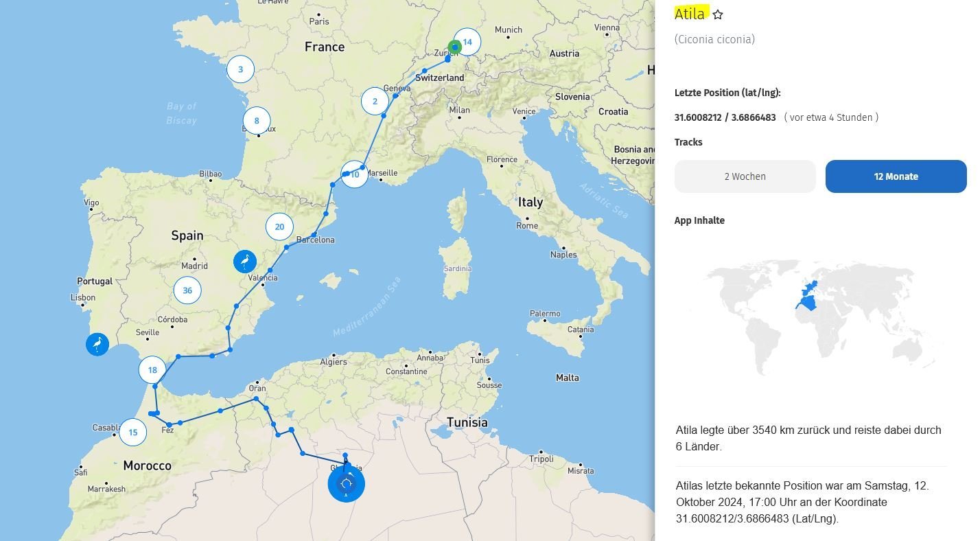Screen dimensions: 980x541
Task: Select the 12 Monate track range
Action: 896,176
